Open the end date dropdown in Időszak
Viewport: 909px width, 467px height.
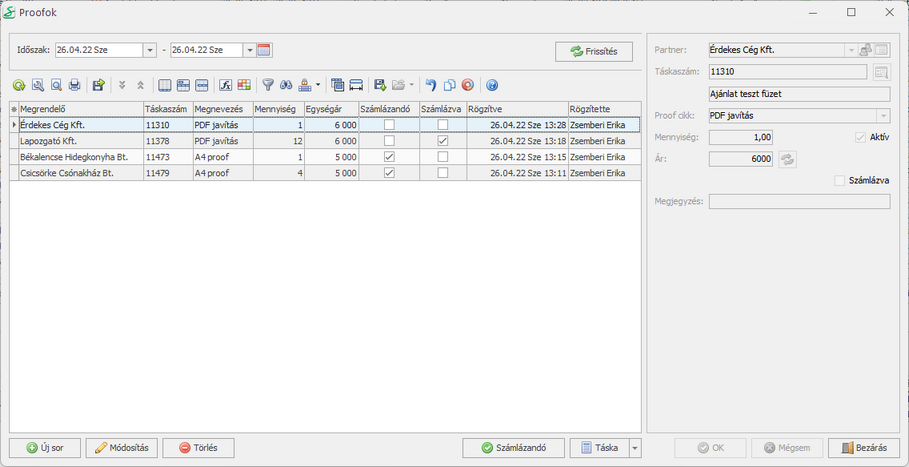pyautogui.click(x=249, y=50)
